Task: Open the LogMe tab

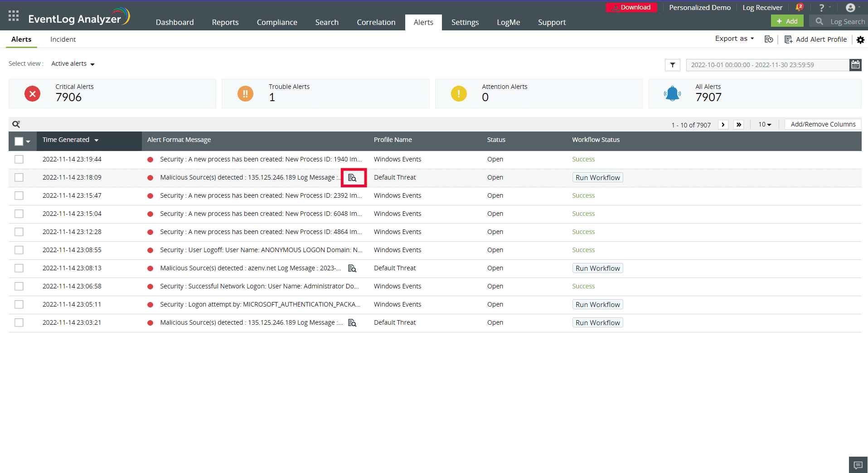Action: point(508,22)
